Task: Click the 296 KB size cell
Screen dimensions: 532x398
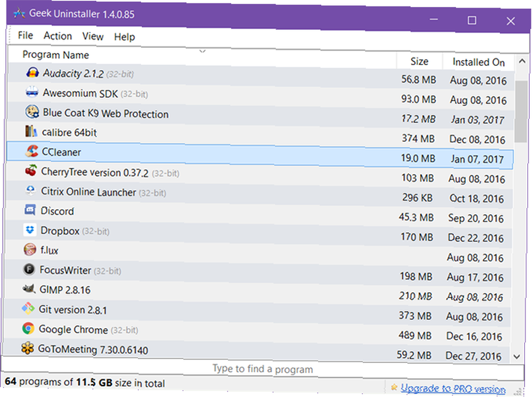Action: [x=417, y=197]
